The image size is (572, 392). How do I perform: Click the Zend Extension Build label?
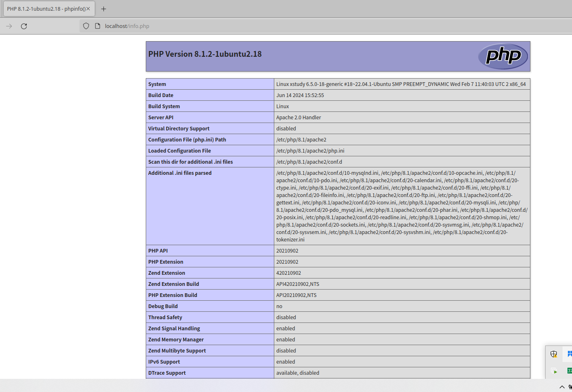(174, 284)
